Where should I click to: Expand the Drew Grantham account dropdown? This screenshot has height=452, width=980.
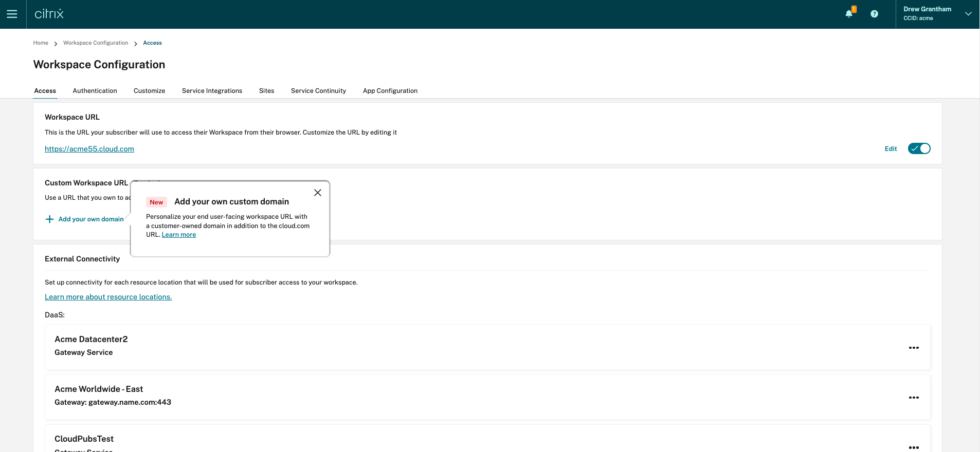coord(968,14)
